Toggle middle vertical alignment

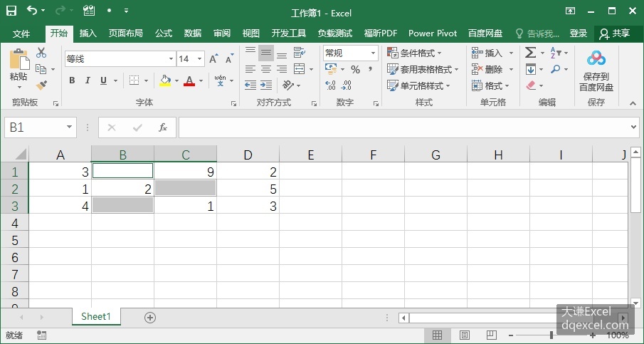click(266, 53)
